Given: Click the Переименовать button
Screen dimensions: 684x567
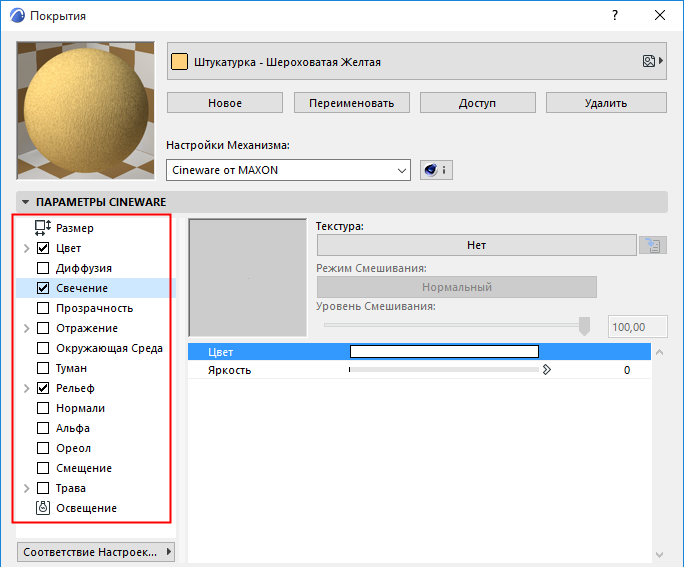Looking at the screenshot, I should [352, 103].
